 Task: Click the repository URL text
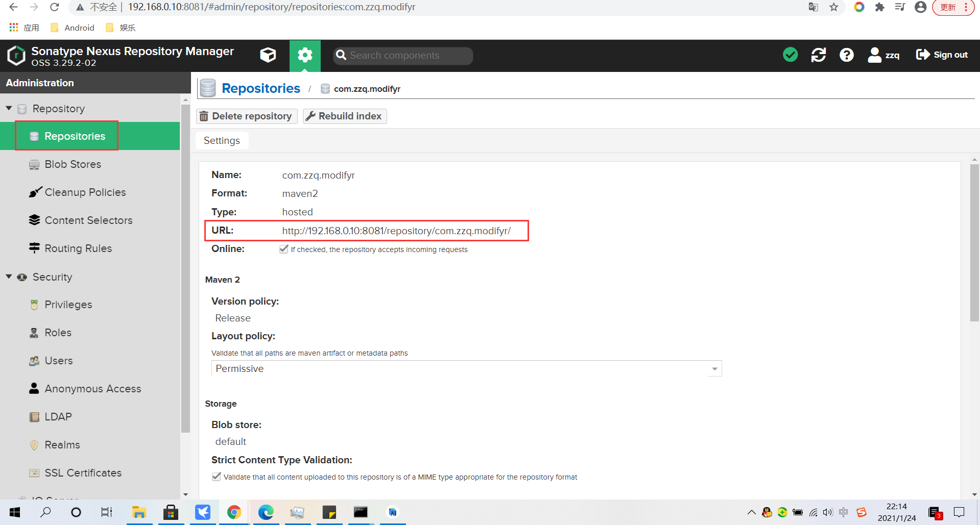coord(396,231)
